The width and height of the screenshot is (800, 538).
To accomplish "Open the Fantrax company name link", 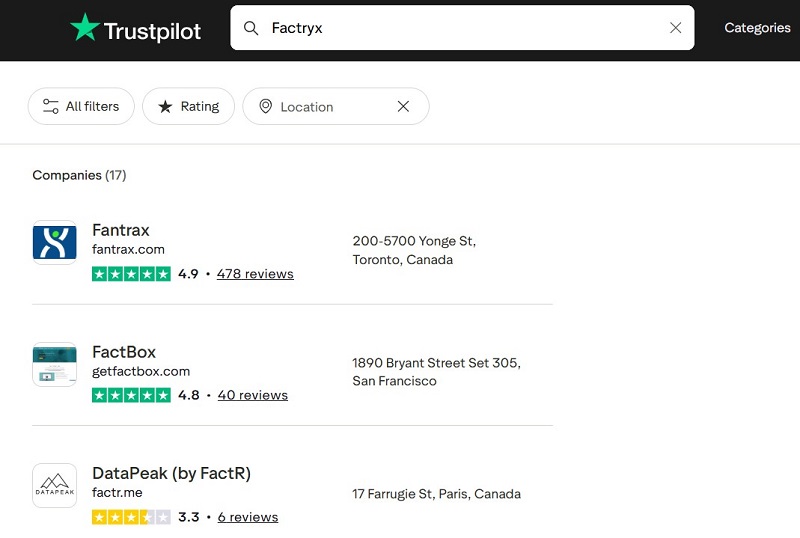I will pyautogui.click(x=121, y=230).
